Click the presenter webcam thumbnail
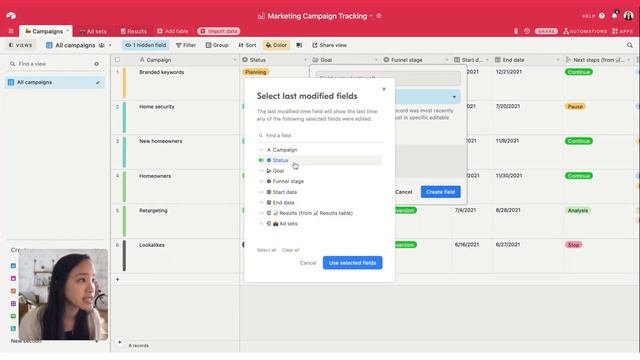The width and height of the screenshot is (640, 360). (63, 295)
